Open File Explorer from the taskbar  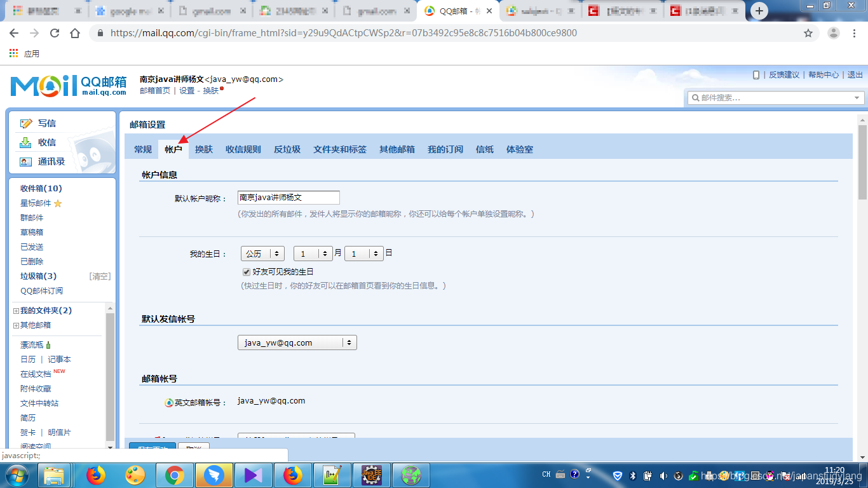pos(55,475)
